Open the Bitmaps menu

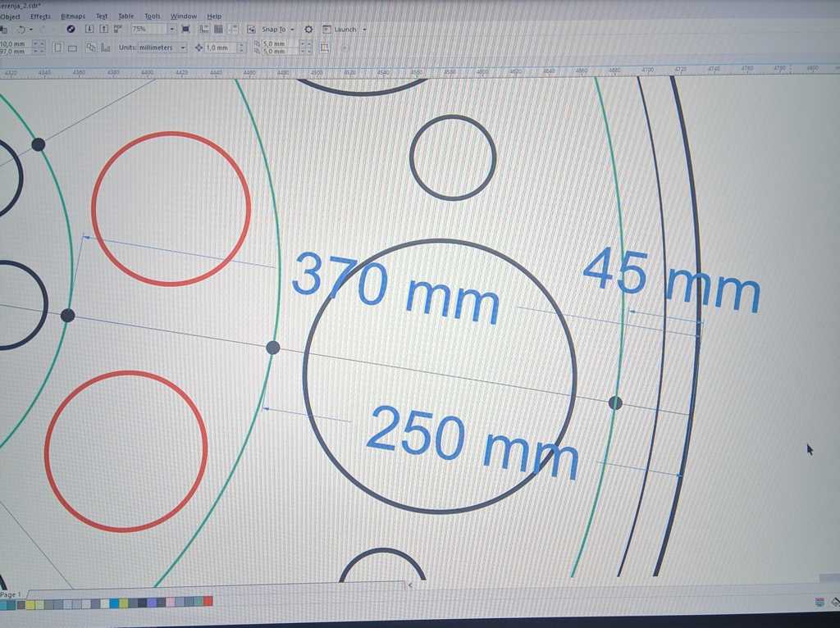[73, 16]
